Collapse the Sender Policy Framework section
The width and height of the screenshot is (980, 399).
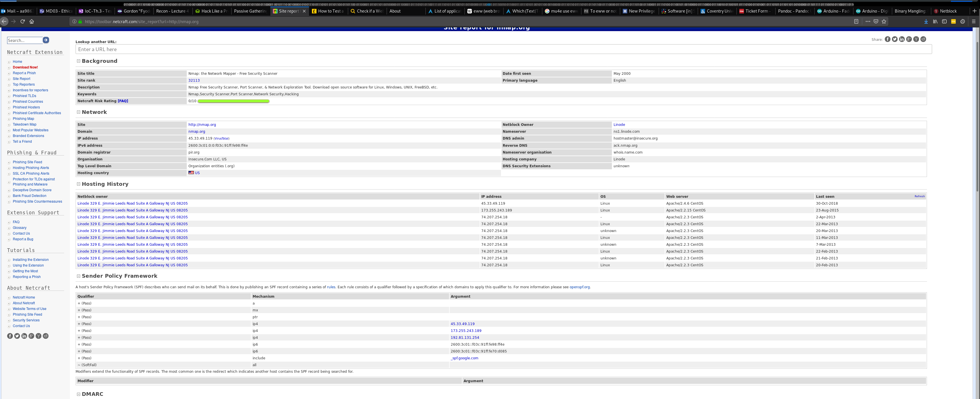(x=79, y=276)
